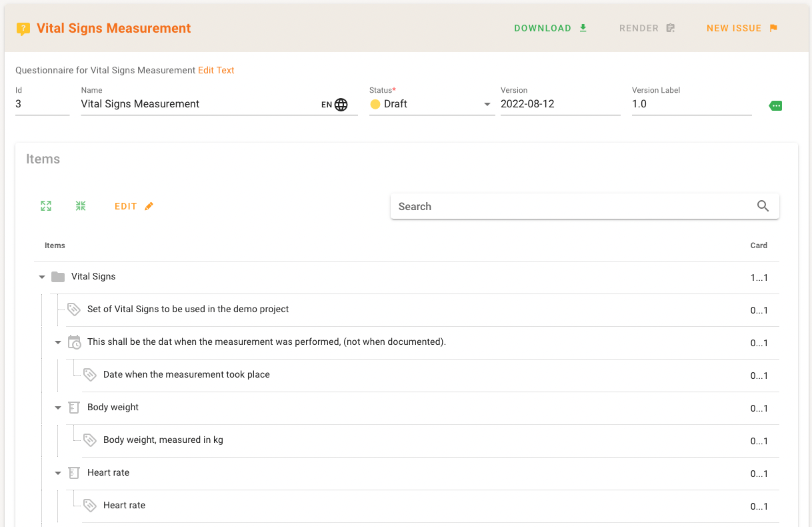
Task: Click the Search input field
Action: (573, 206)
